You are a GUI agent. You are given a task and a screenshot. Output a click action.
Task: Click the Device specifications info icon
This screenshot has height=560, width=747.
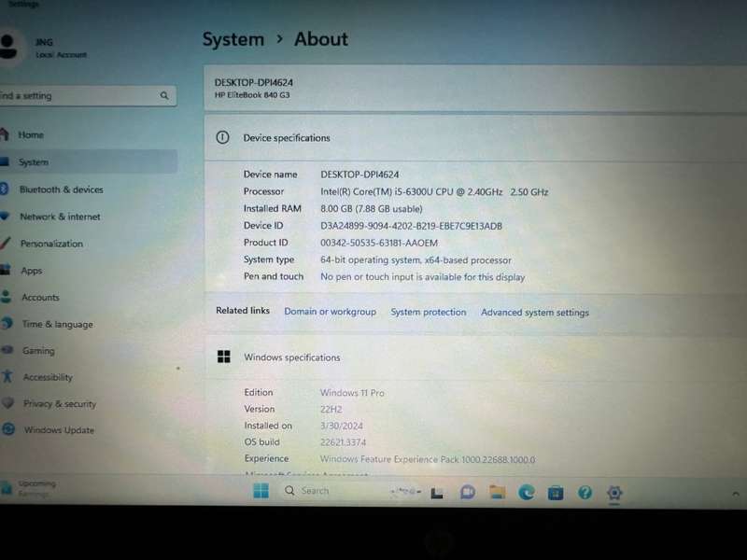pos(222,137)
